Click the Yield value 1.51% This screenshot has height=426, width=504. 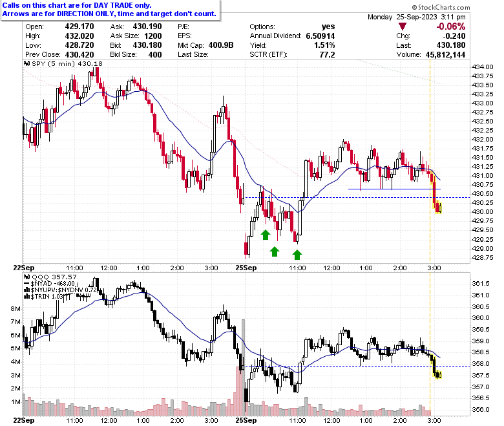[x=324, y=45]
